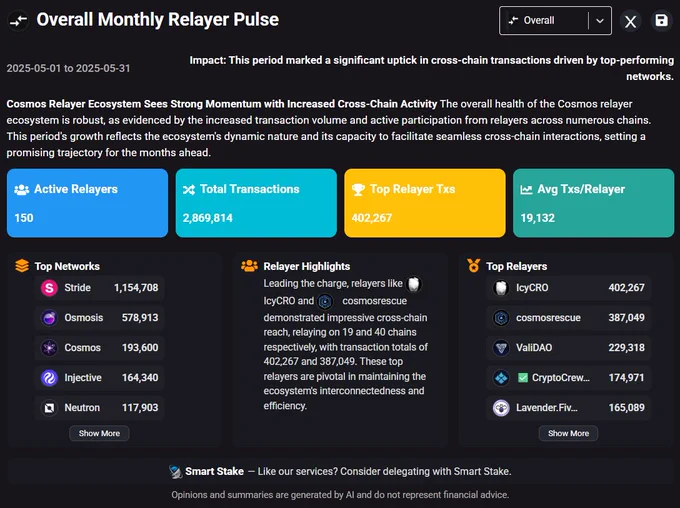The height and width of the screenshot is (508, 680).
Task: Open the Overall dropdown selector
Action: coord(555,20)
